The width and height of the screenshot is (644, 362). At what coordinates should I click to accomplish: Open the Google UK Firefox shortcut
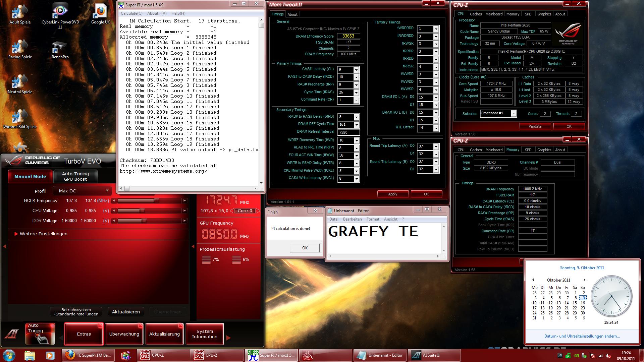click(x=100, y=14)
